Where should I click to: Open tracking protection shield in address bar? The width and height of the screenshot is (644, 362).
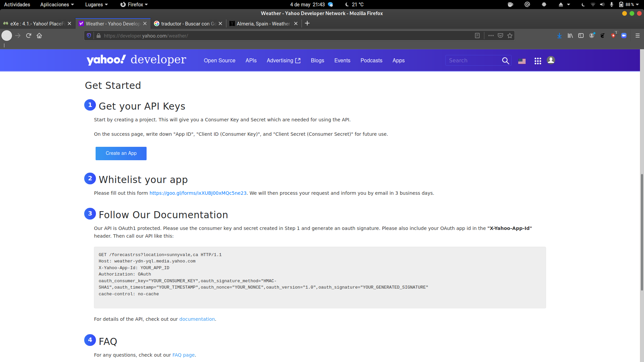[x=89, y=36]
